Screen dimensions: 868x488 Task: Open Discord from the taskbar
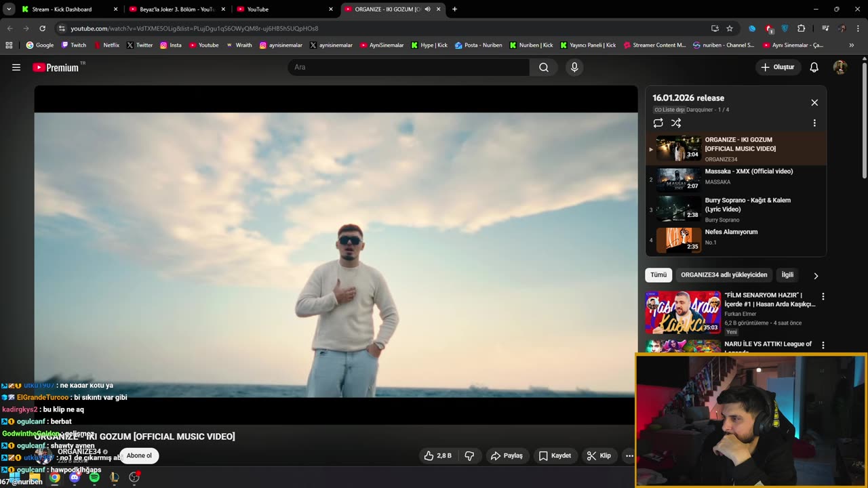75,477
